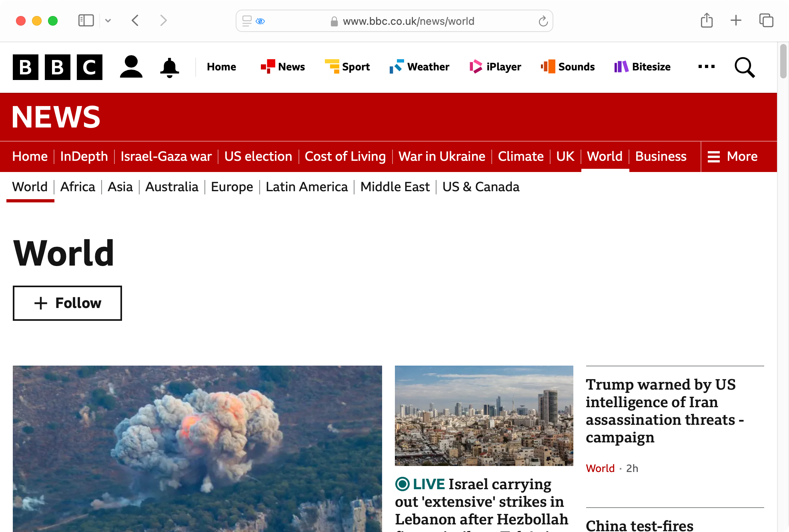Click the BBC logo to go home
This screenshot has width=789, height=532.
coord(58,66)
